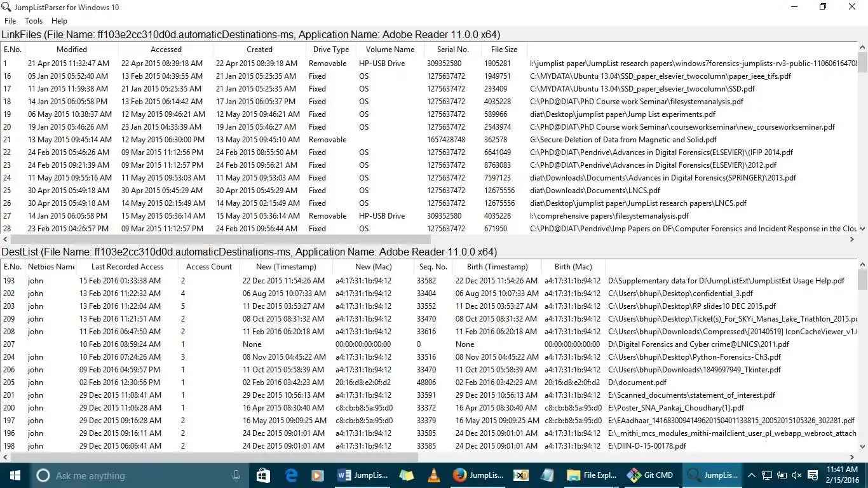This screenshot has width=868, height=488.
Task: Click the Access Count column header
Action: 209,266
